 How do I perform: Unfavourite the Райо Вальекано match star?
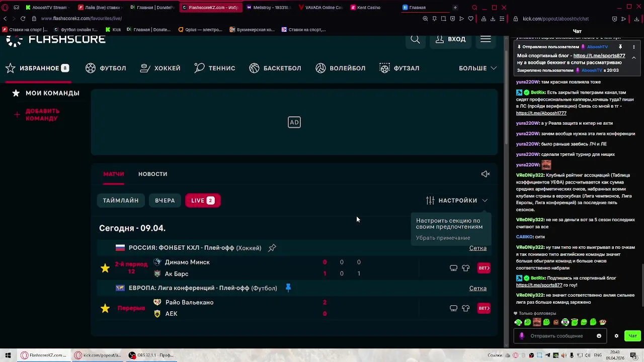(105, 308)
